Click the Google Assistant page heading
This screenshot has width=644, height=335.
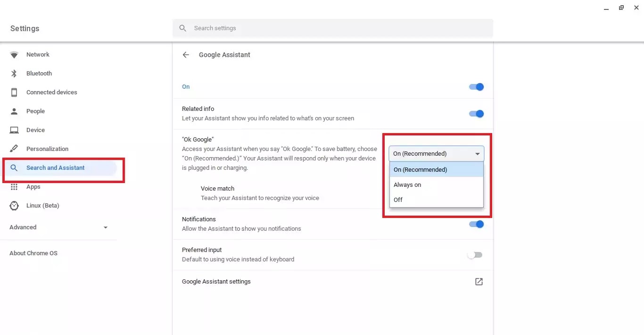coord(224,55)
